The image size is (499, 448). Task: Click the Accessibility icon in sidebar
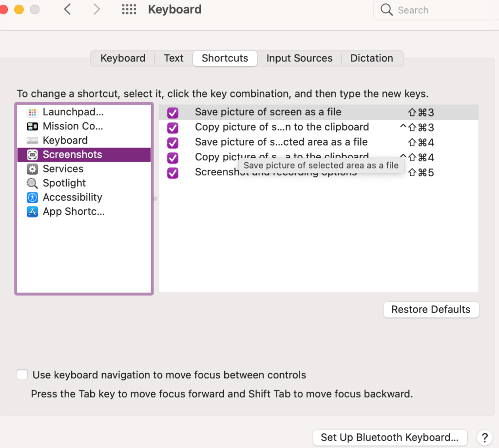pyautogui.click(x=32, y=197)
